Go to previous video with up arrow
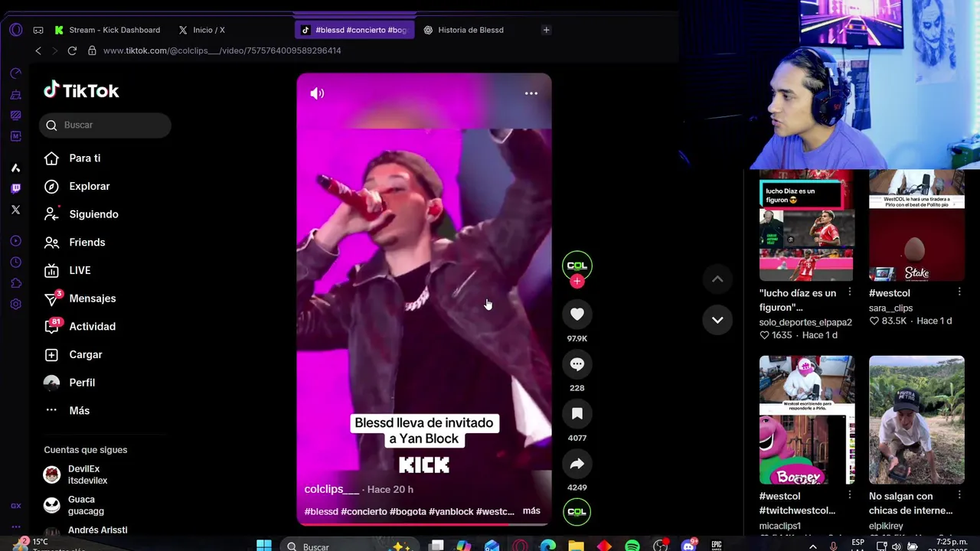 [717, 279]
